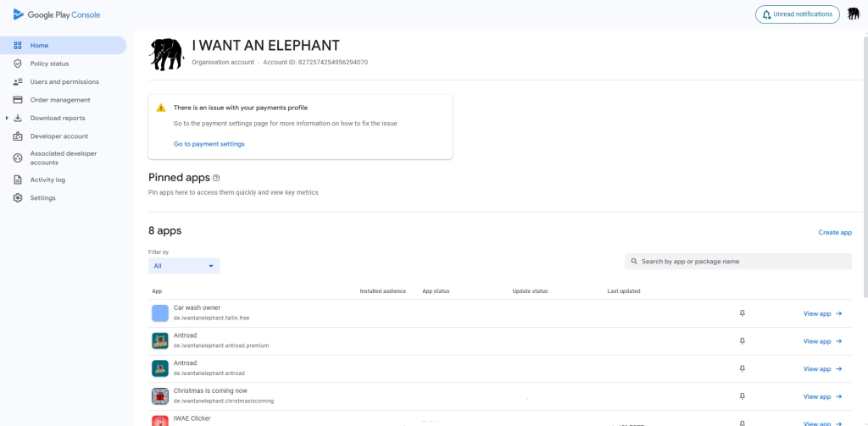The height and width of the screenshot is (426, 868).
Task: Click the search magnifier icon
Action: point(634,261)
